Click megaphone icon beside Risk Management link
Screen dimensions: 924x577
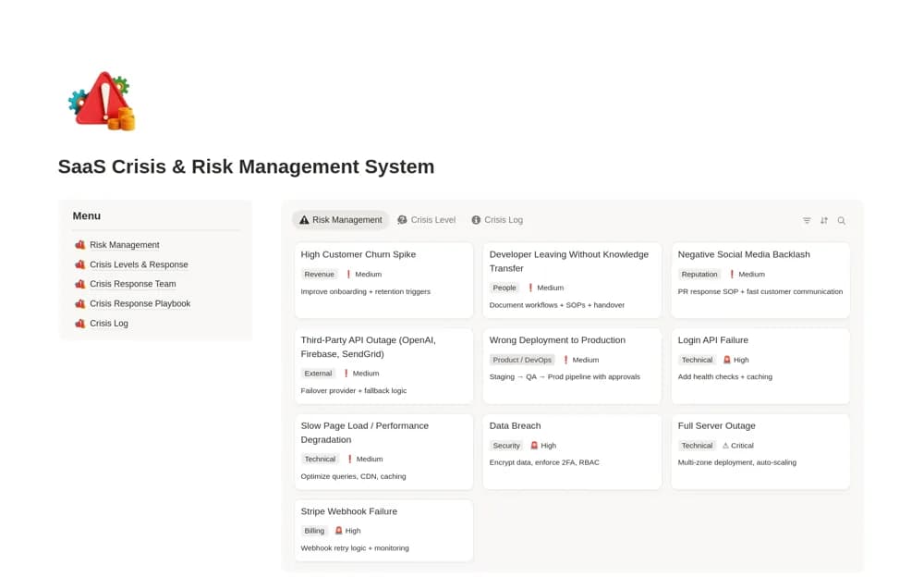[x=80, y=245]
